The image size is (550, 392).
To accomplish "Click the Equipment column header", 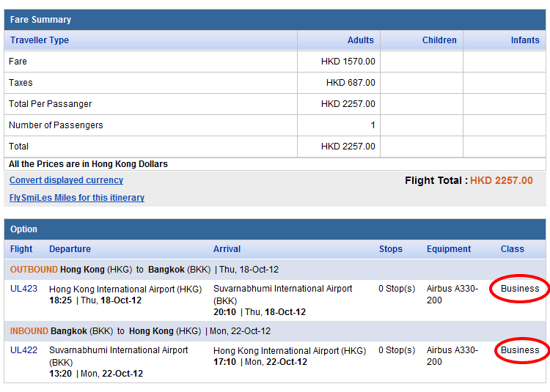I will (x=449, y=249).
